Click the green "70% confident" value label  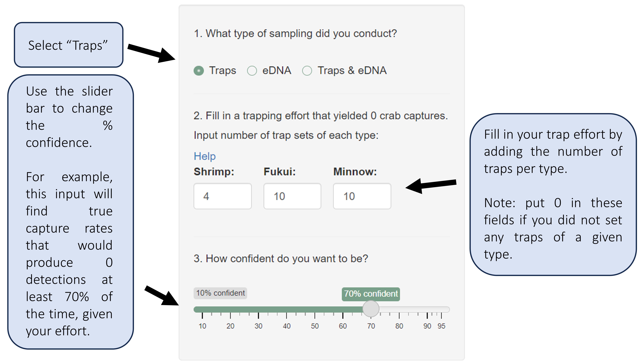pos(371,294)
